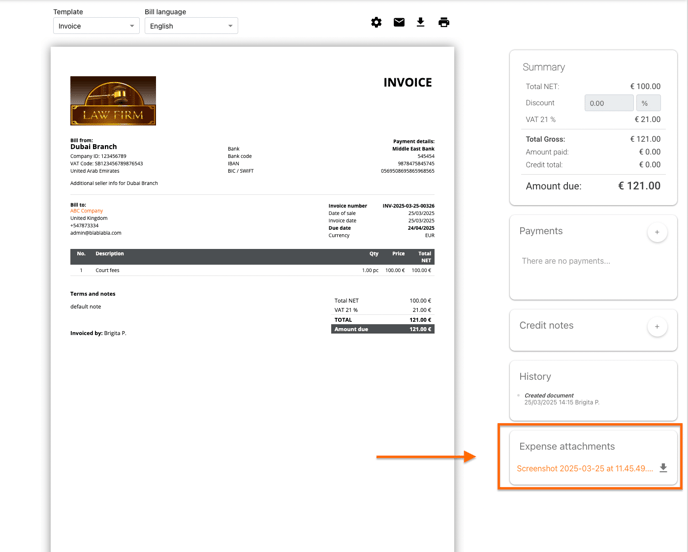The height and width of the screenshot is (552, 688).
Task: Click the Dubai Branch seller name
Action: coord(93,147)
